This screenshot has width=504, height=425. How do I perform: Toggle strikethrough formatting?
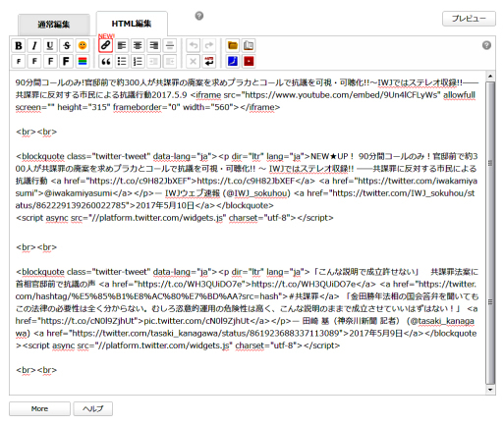pyautogui.click(x=67, y=45)
